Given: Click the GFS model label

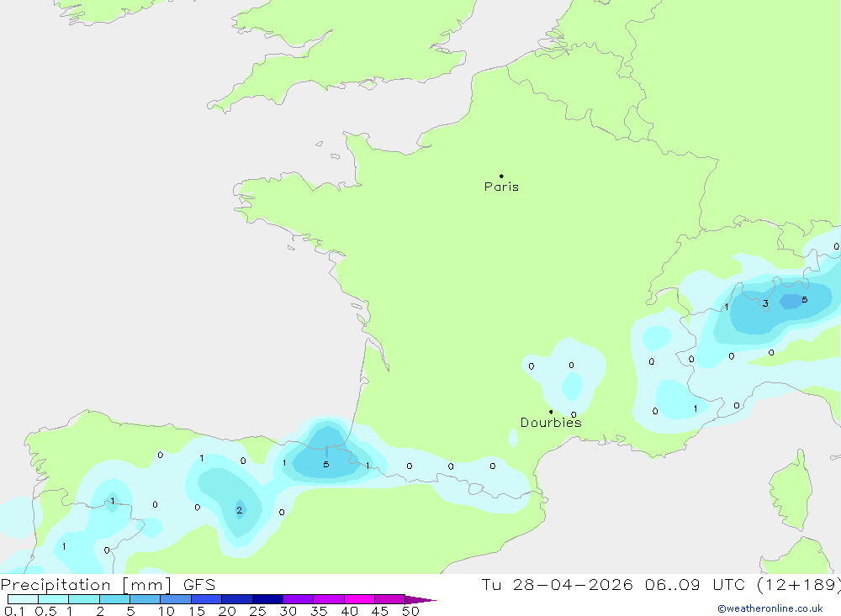Looking at the screenshot, I should [199, 584].
